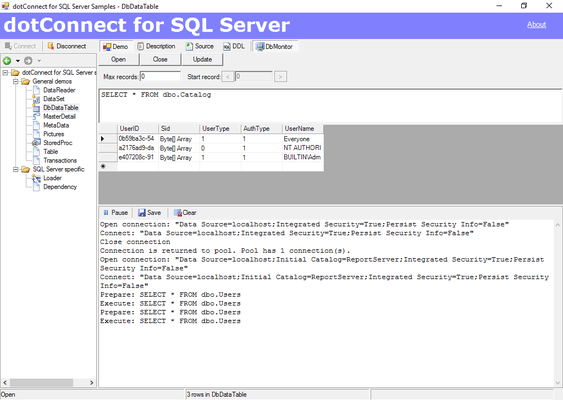Toggle the DbMonitor panel button
This screenshot has height=400, width=563.
(275, 46)
